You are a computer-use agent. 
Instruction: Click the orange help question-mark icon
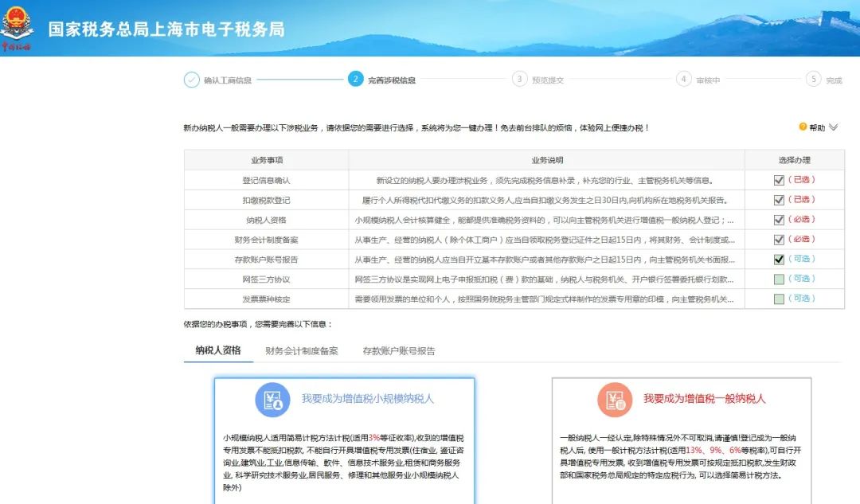click(803, 127)
